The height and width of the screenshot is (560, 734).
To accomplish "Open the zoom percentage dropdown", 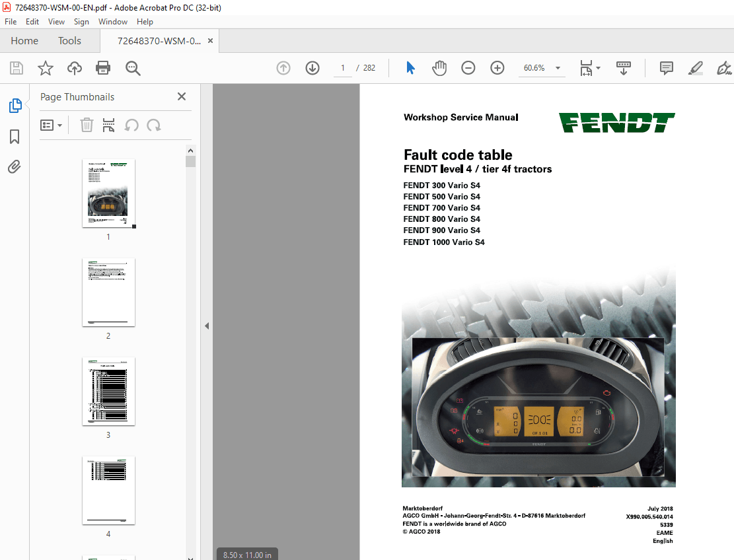I will click(557, 67).
